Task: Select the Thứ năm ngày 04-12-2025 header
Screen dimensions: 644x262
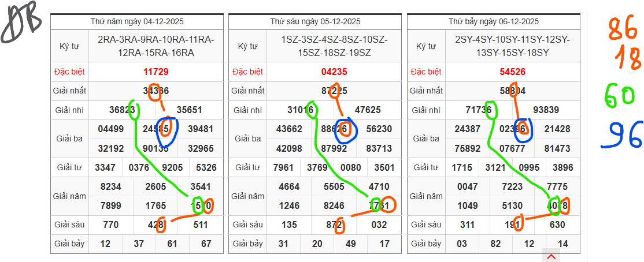Action: [137, 22]
